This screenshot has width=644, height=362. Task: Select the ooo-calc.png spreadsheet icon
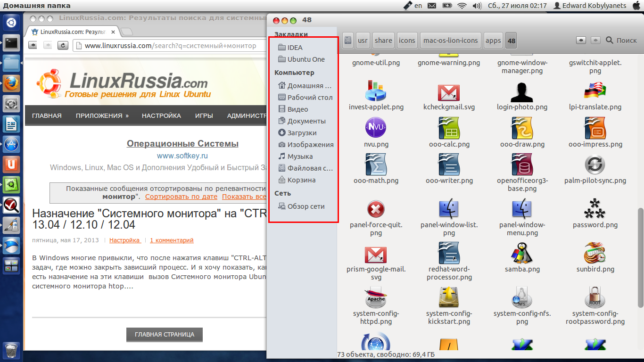pos(449,128)
